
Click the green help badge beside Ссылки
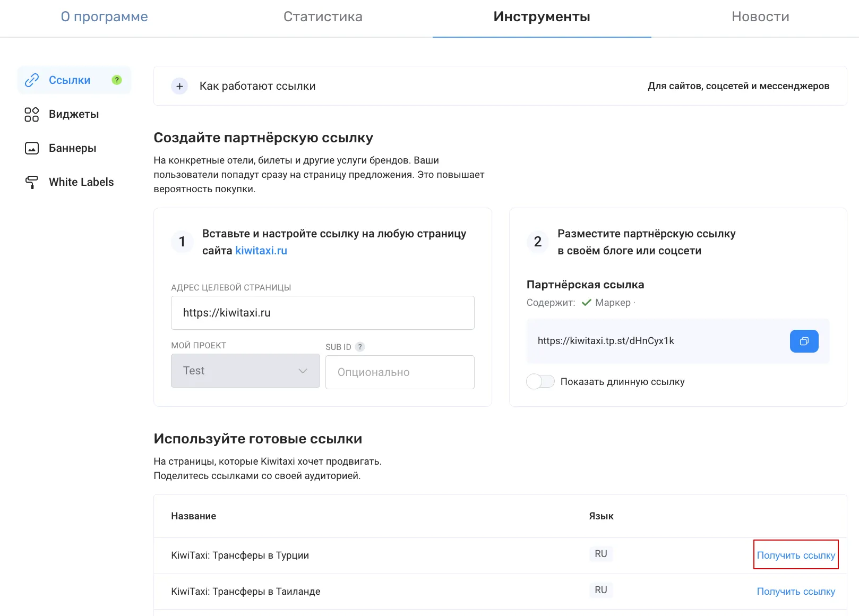[x=117, y=80]
